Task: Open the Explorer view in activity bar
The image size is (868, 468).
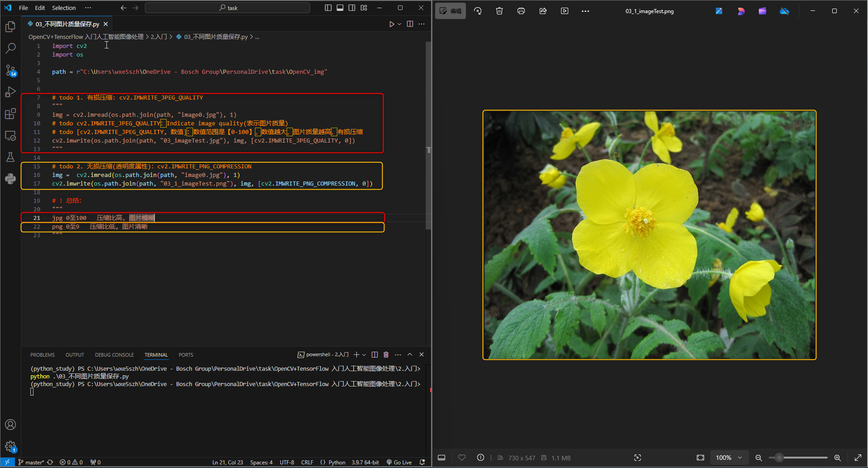Action: tap(10, 27)
